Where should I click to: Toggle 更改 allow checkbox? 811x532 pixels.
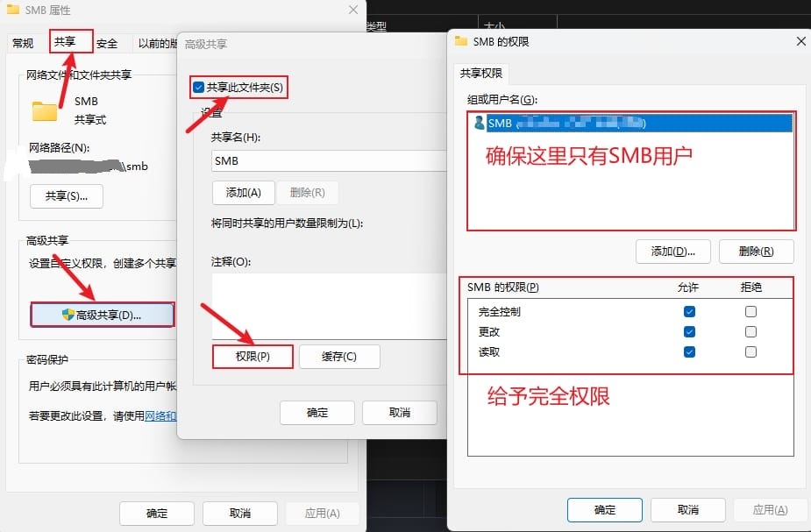pyautogui.click(x=689, y=331)
